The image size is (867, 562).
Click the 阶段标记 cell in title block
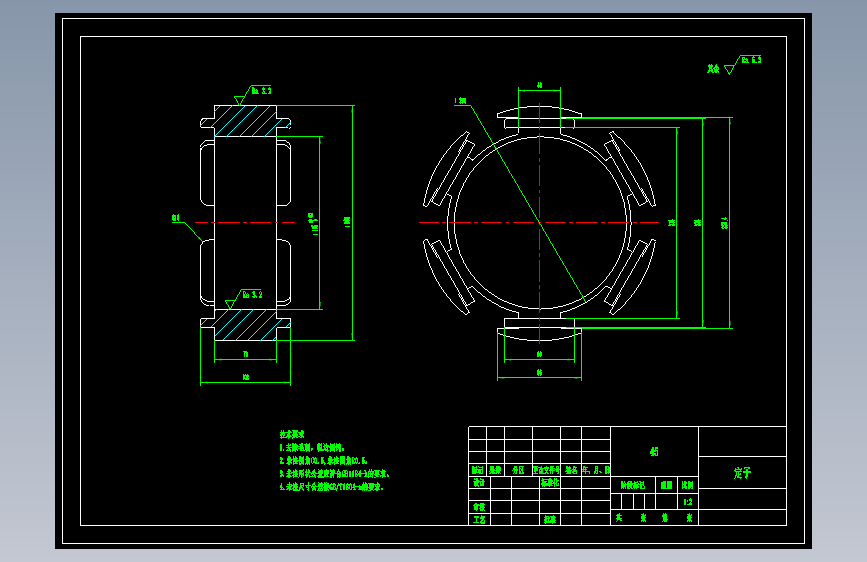(633, 485)
